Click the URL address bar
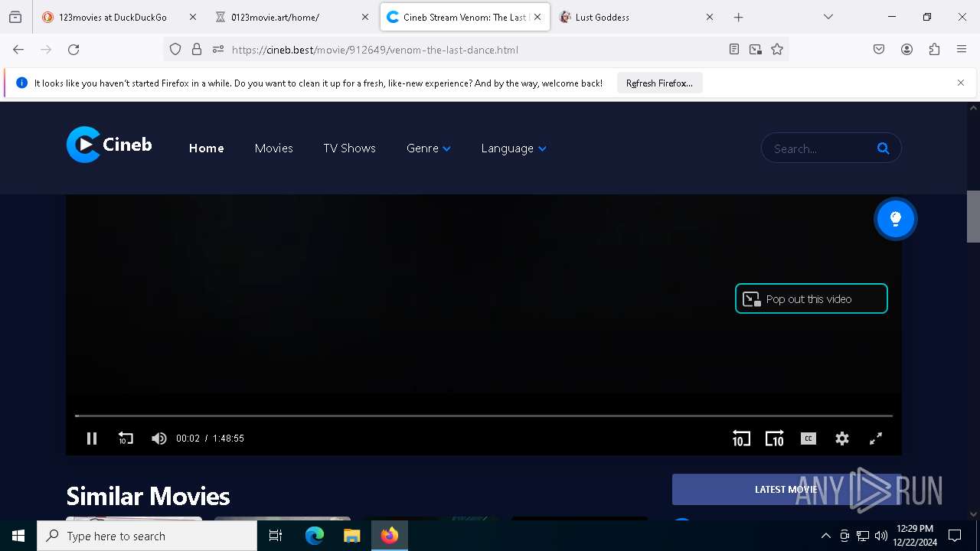The width and height of the screenshot is (980, 551). (x=475, y=50)
